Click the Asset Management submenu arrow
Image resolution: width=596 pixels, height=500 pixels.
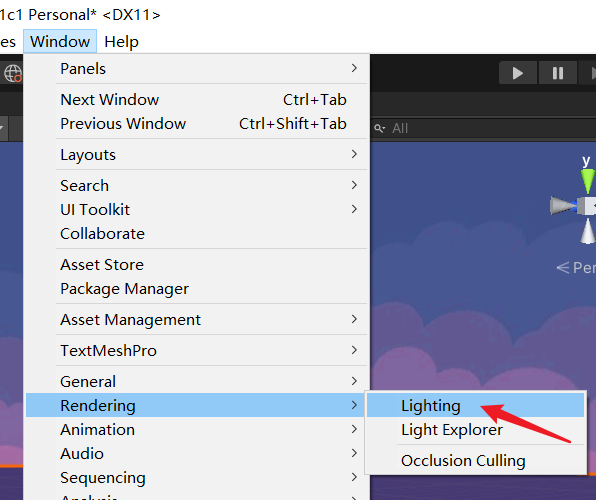[x=354, y=319]
